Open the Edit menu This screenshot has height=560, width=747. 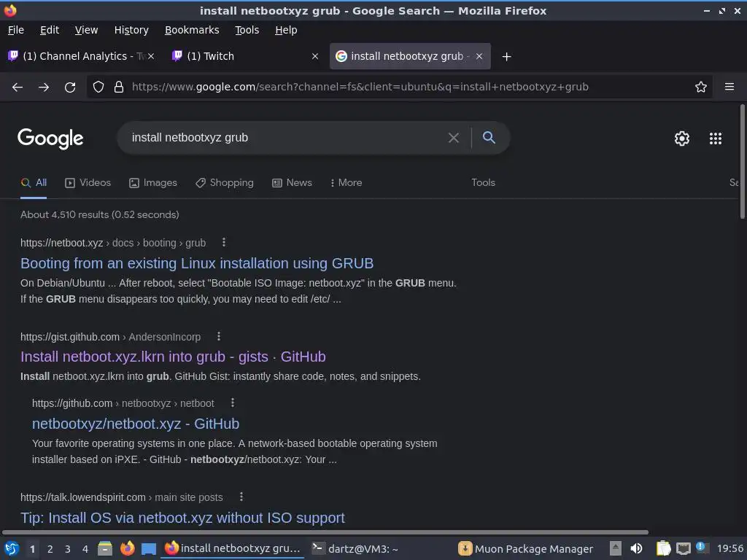[50, 30]
